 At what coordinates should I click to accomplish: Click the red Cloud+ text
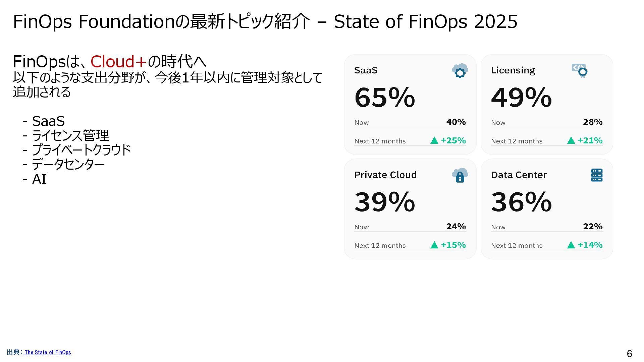[x=118, y=62]
